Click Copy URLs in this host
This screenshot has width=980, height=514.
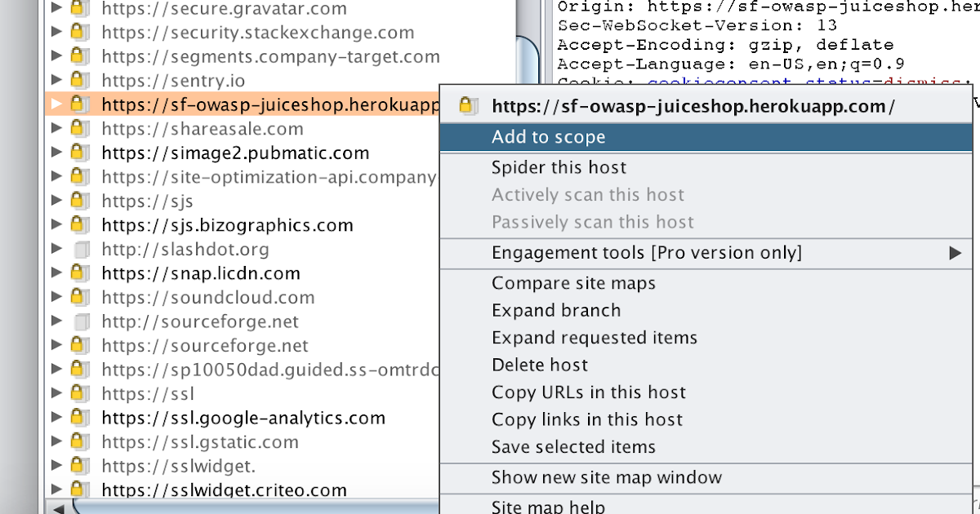tap(588, 392)
